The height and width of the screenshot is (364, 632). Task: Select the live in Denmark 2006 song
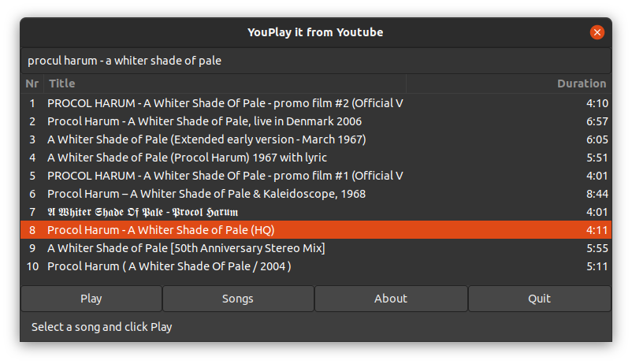pyautogui.click(x=316, y=121)
